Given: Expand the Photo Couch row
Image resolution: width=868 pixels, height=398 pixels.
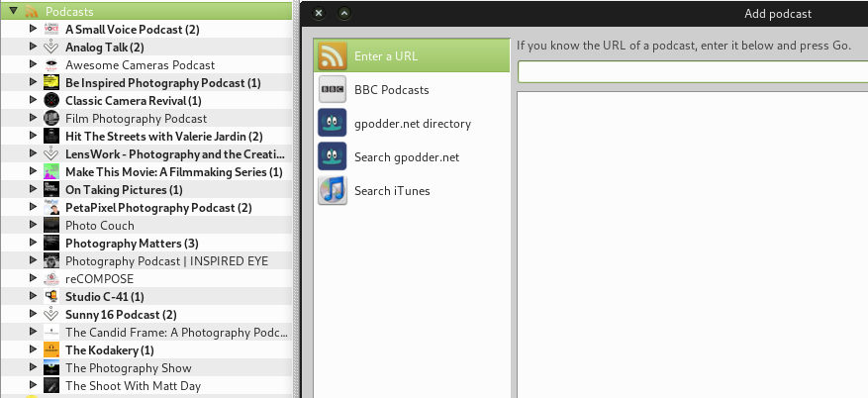Looking at the screenshot, I should pyautogui.click(x=33, y=224).
